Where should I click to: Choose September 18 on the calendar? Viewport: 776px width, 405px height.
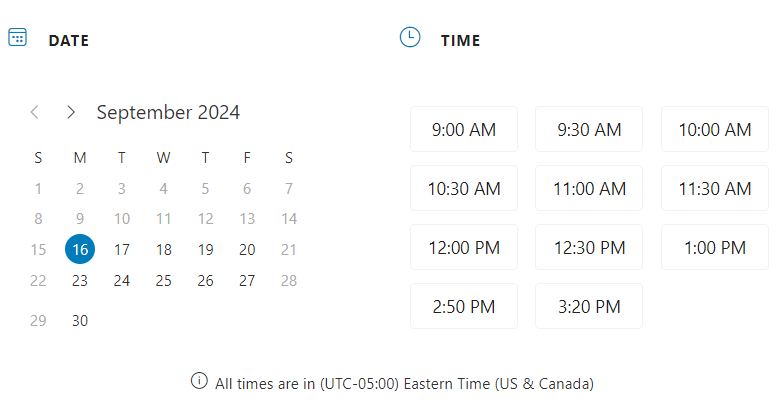pyautogui.click(x=164, y=249)
